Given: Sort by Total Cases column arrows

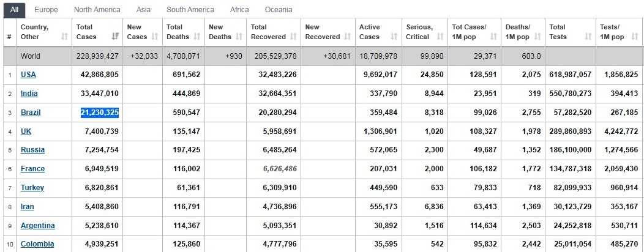Looking at the screenshot, I should 116,37.
